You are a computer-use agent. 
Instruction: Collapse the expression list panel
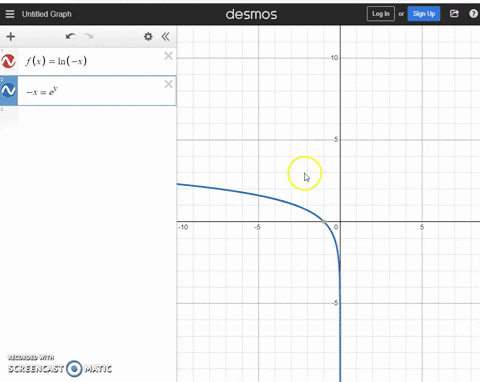165,36
